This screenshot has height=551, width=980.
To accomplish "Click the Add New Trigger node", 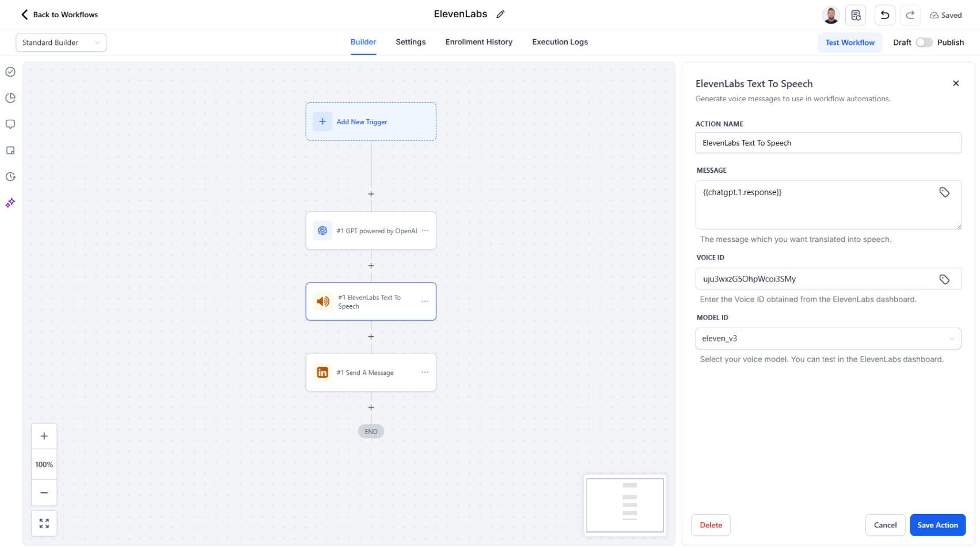I will point(371,121).
